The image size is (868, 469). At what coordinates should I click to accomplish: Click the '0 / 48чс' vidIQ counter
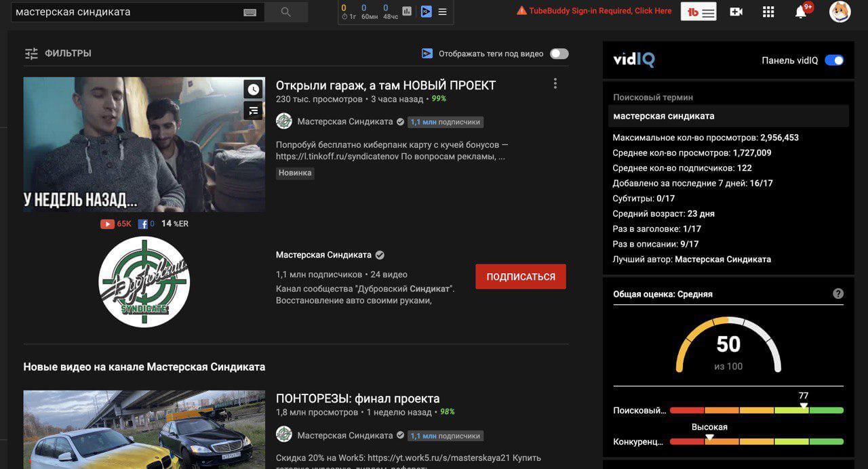[390, 12]
